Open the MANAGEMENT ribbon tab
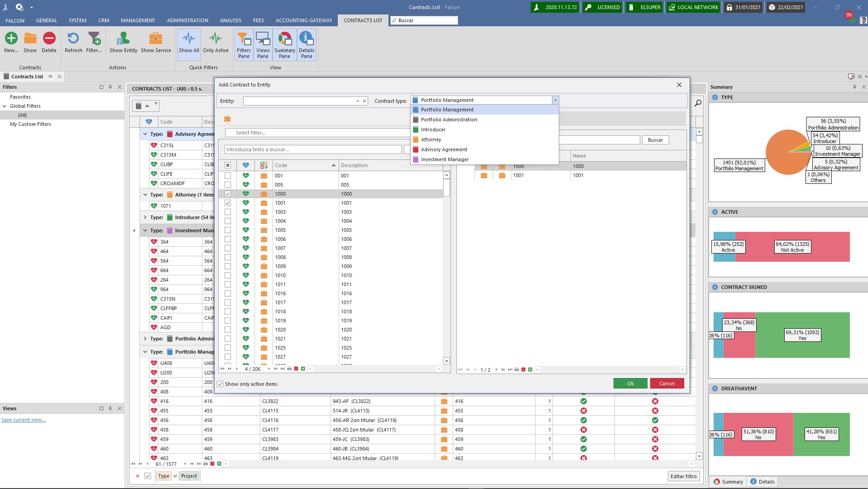868x489 pixels. click(138, 20)
